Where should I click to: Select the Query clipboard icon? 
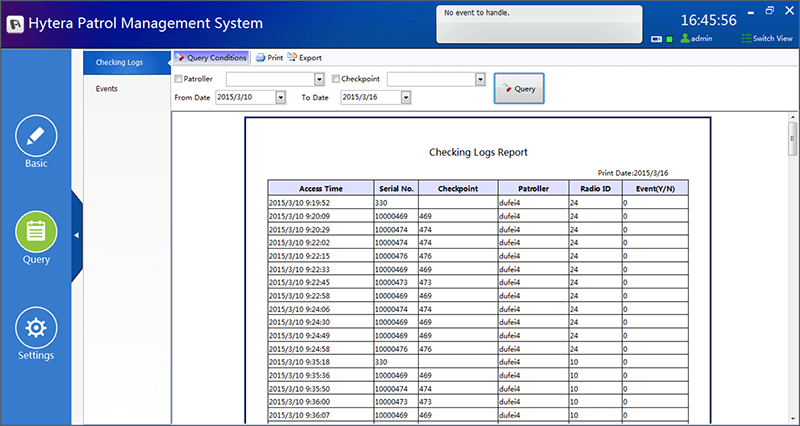pos(36,232)
